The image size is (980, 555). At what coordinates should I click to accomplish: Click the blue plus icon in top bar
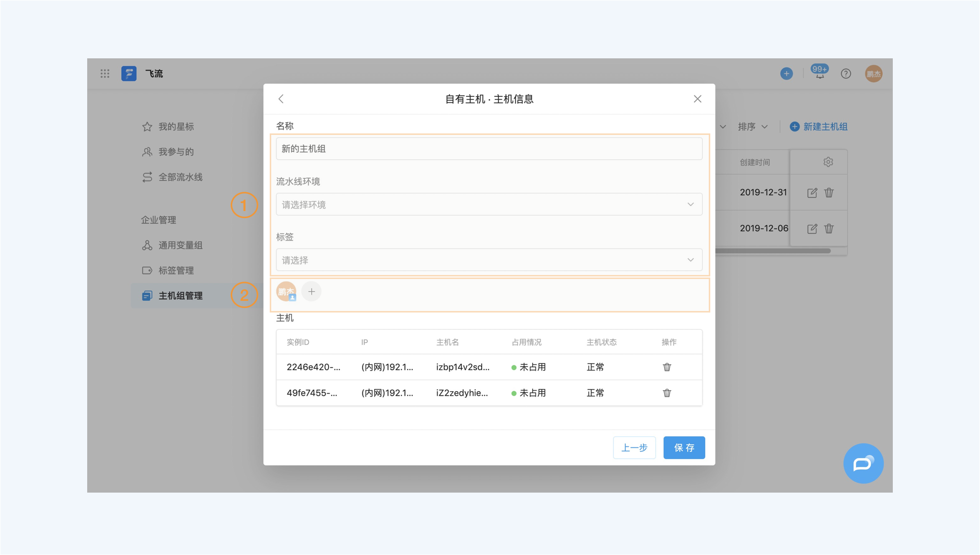[x=786, y=74]
